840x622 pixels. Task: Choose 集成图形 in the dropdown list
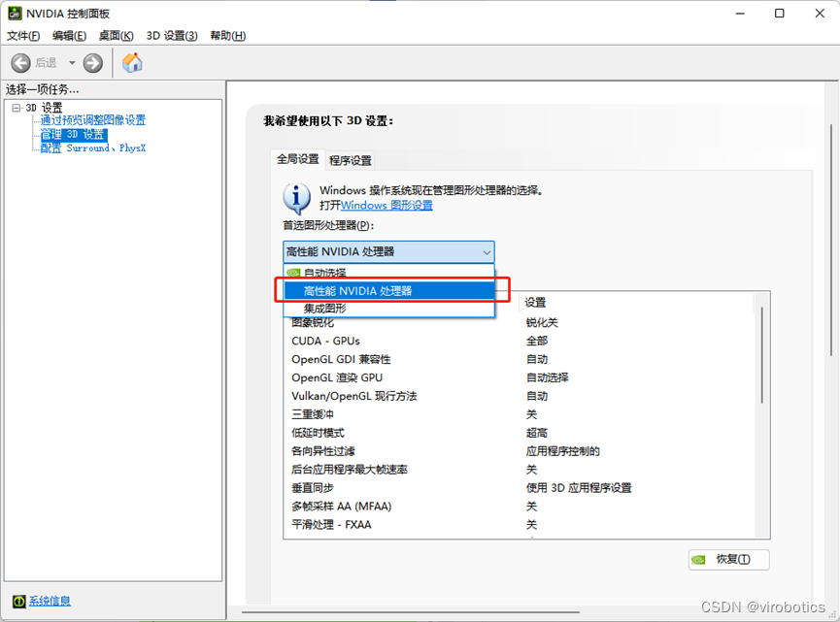pos(388,309)
